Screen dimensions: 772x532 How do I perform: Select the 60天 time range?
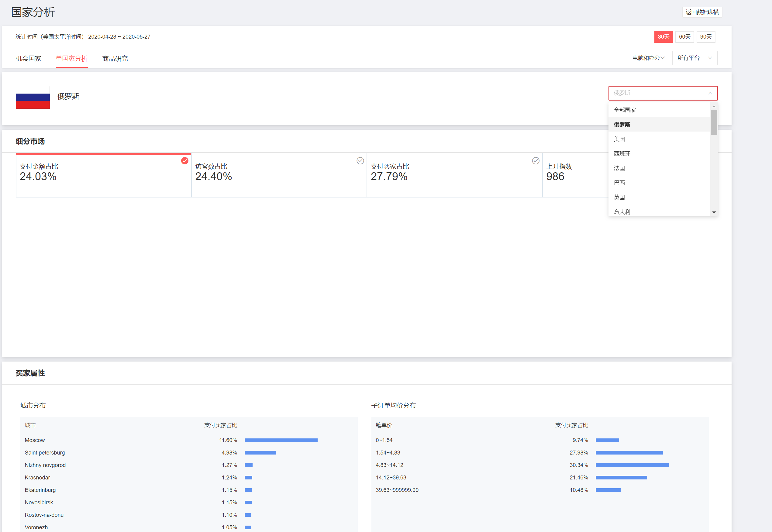point(685,37)
